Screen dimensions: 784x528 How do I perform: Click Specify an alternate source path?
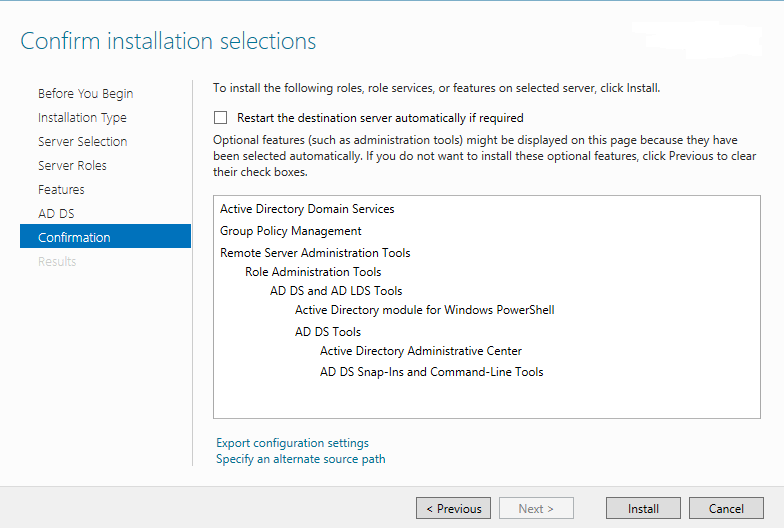click(300, 459)
